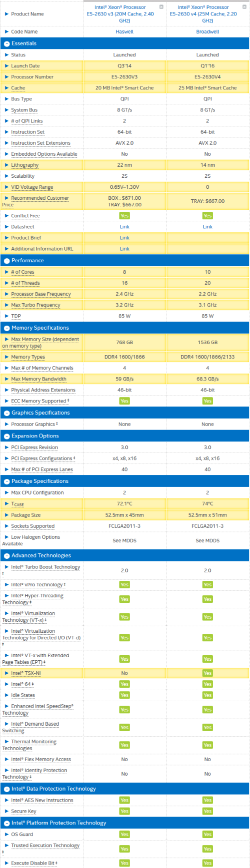Click the Cache row label
Viewport: 250px width, 868px height.
(x=18, y=88)
